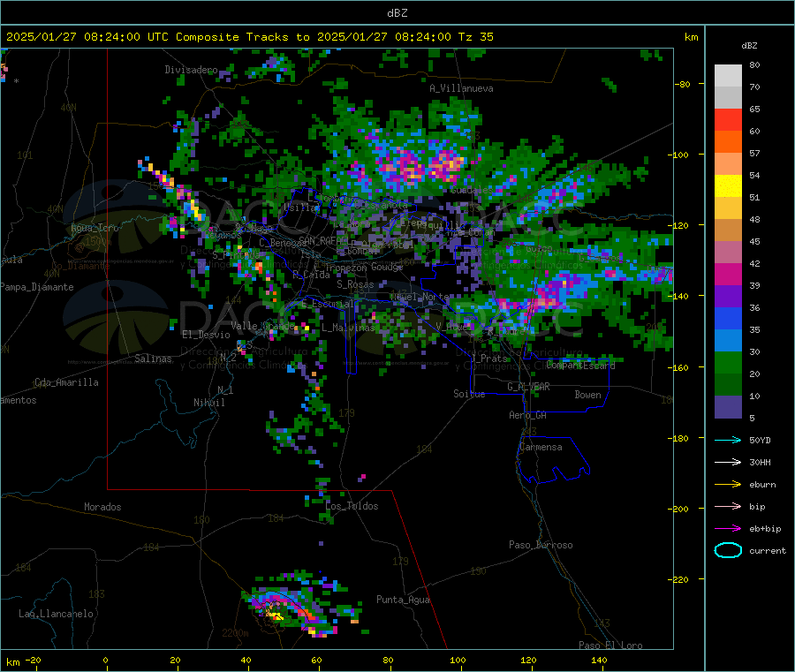The height and width of the screenshot is (672, 795).
Task: Select the yellow 51-54 dBZ color swatch
Action: click(728, 186)
